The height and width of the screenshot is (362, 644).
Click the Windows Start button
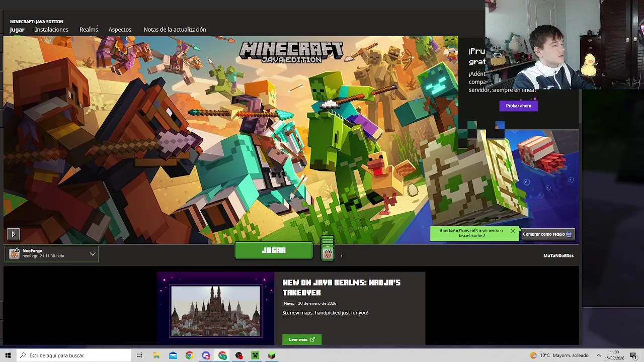[8, 355]
